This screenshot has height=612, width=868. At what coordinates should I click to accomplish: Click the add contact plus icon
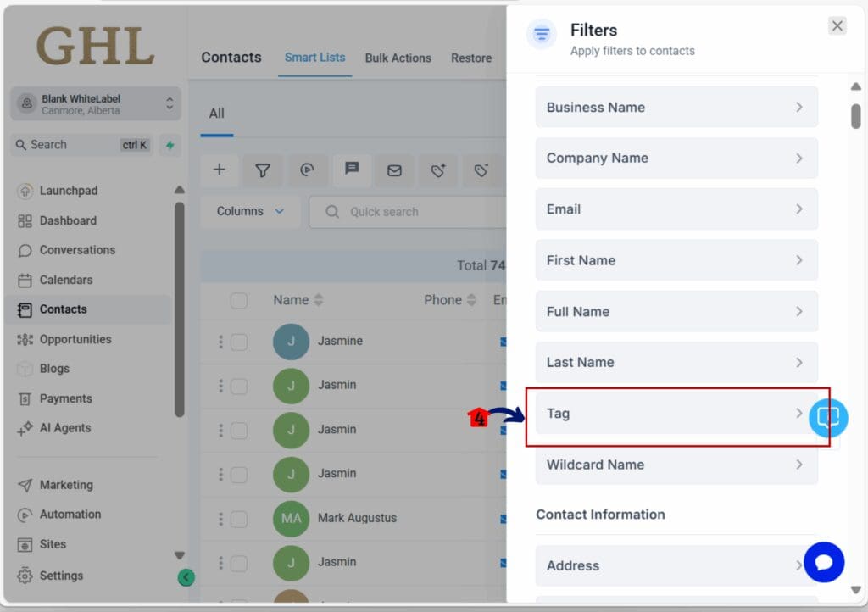220,170
